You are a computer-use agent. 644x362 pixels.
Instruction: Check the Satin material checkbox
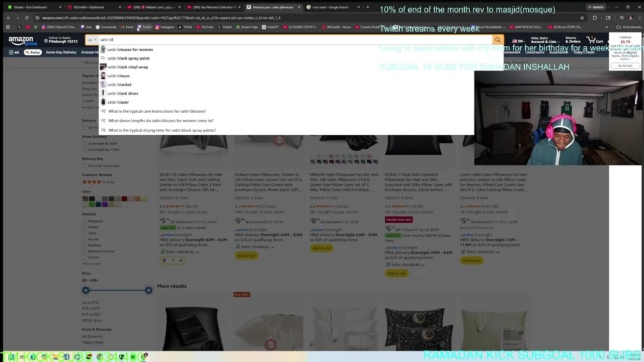85,233
